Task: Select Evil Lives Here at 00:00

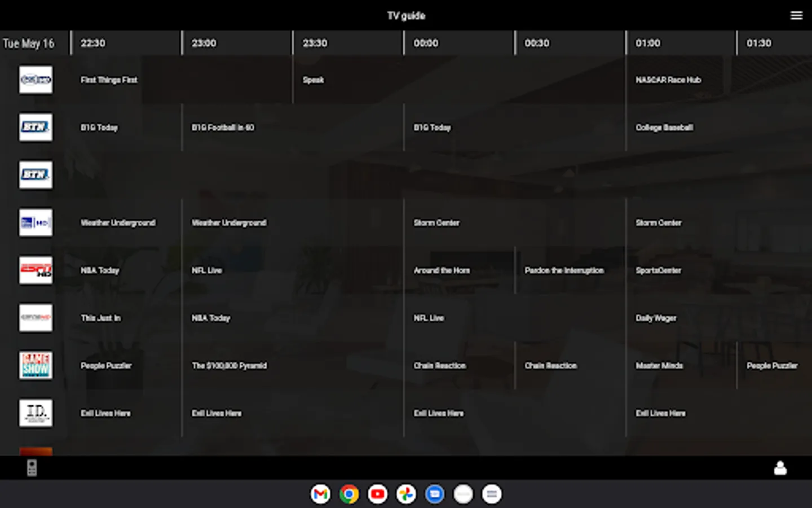Action: 439,413
